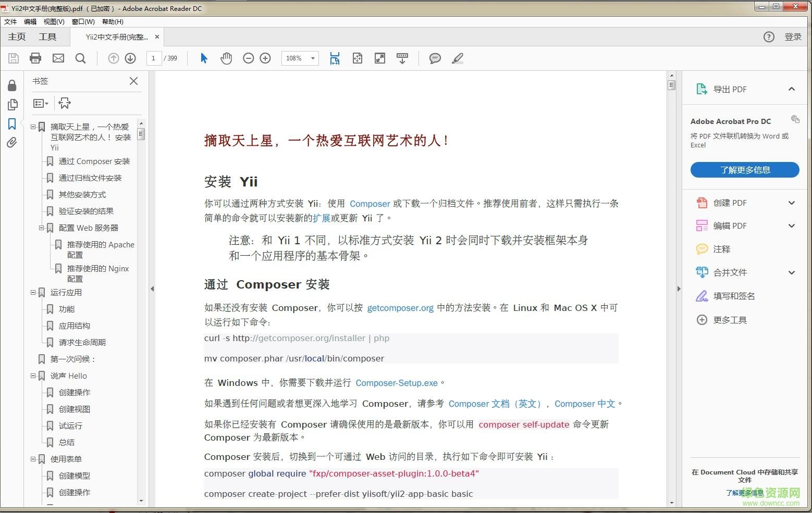Open the 文件 menu
812x513 pixels.
(10, 22)
